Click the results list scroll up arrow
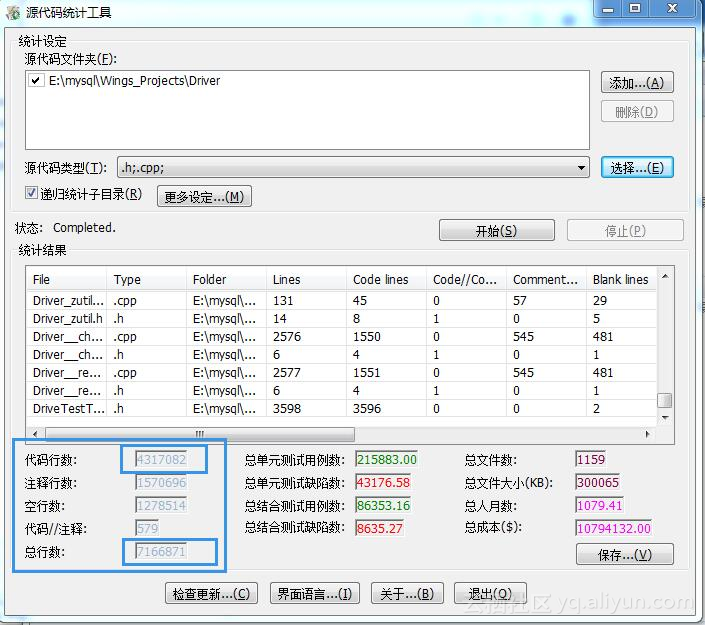 tap(665, 276)
